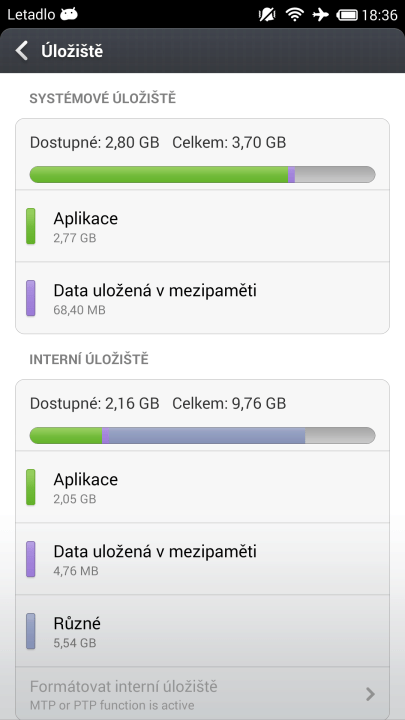Tap the system storage usage bar
Viewport: 405px width, 720px height.
click(202, 174)
